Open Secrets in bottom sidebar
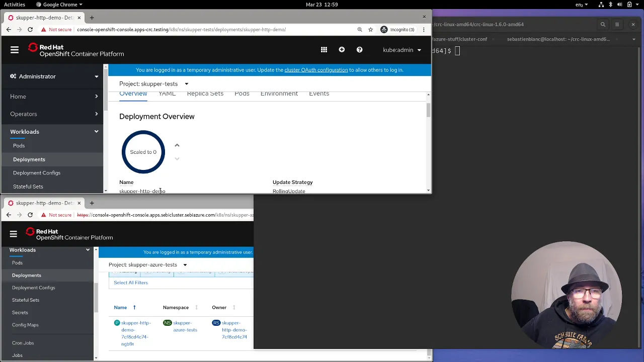The width and height of the screenshot is (644, 362). [x=20, y=312]
